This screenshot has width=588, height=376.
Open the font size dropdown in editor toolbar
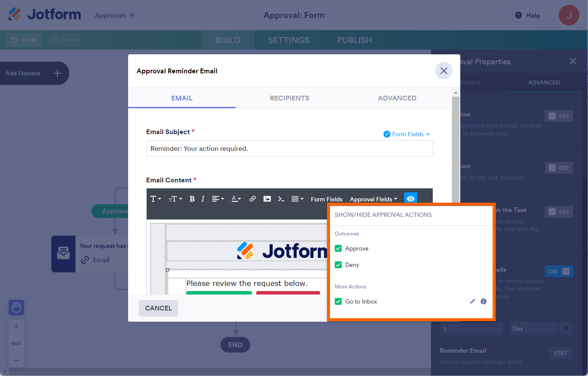click(175, 199)
